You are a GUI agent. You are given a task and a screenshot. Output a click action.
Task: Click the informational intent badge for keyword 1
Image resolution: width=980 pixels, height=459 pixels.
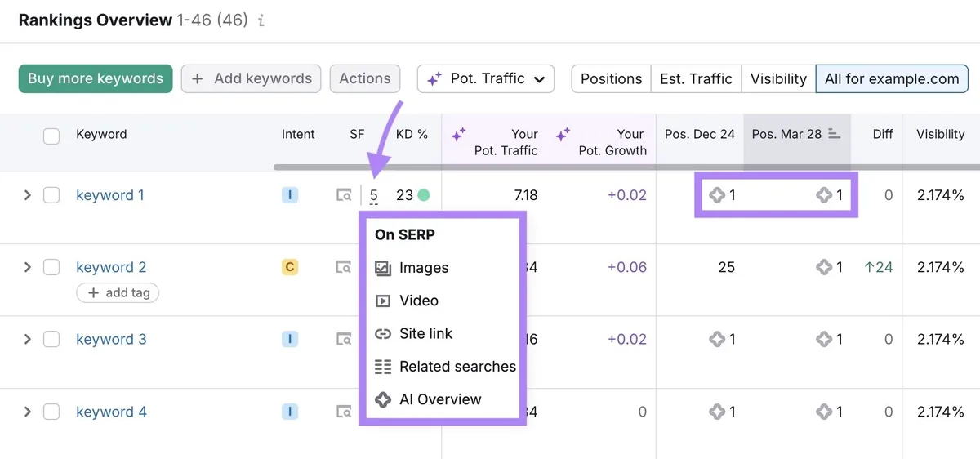tap(289, 195)
